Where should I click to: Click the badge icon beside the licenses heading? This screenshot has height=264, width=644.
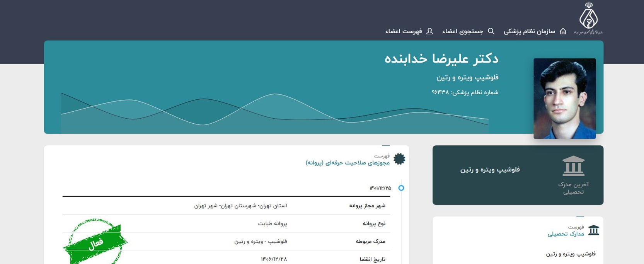tap(399, 159)
